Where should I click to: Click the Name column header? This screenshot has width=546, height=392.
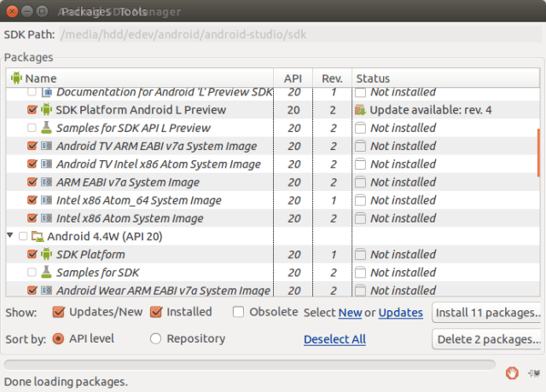click(140, 78)
